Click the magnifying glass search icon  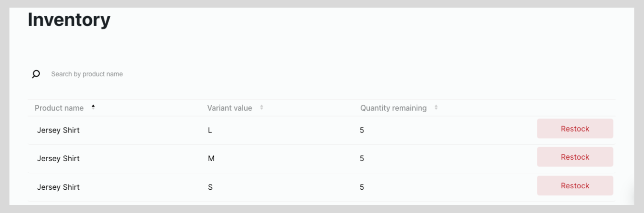tap(36, 74)
